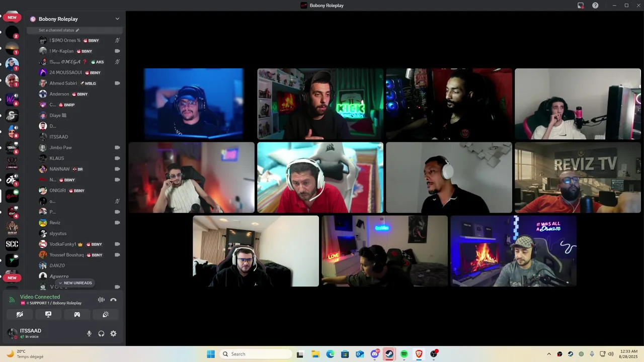Click upper NEW server badge
Screen dimensions: 644x362
click(x=12, y=17)
